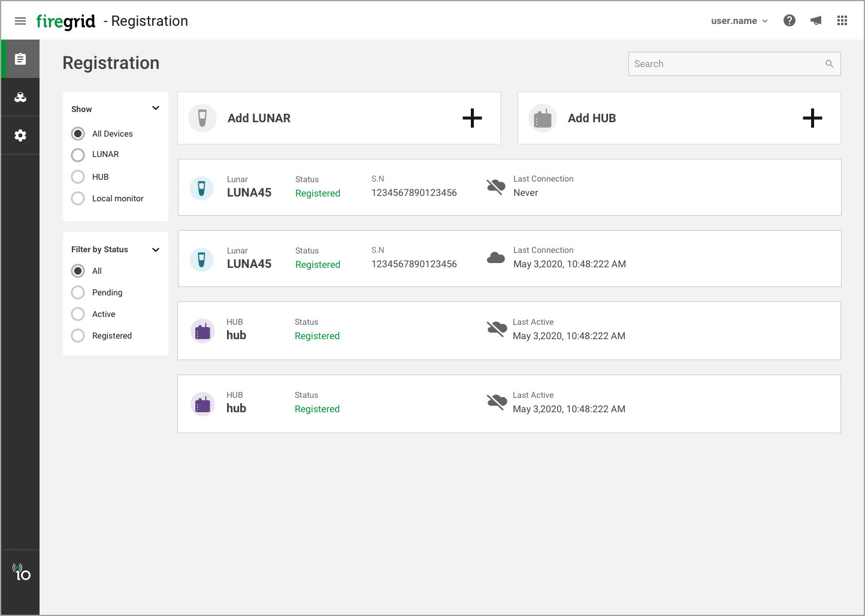Click the plus icon for Add LUNAR
Image resolution: width=865 pixels, height=616 pixels.
pyautogui.click(x=472, y=118)
